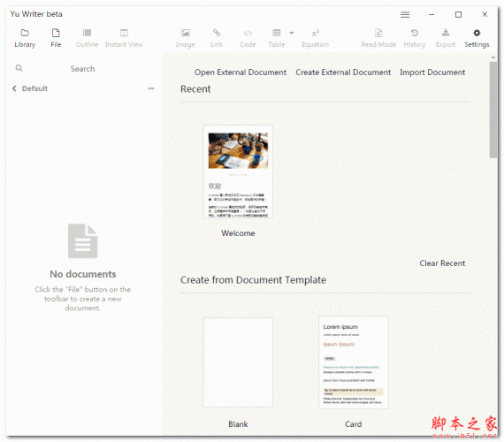Insert an Equation
Viewport: 504px width, 442px height.
point(316,38)
